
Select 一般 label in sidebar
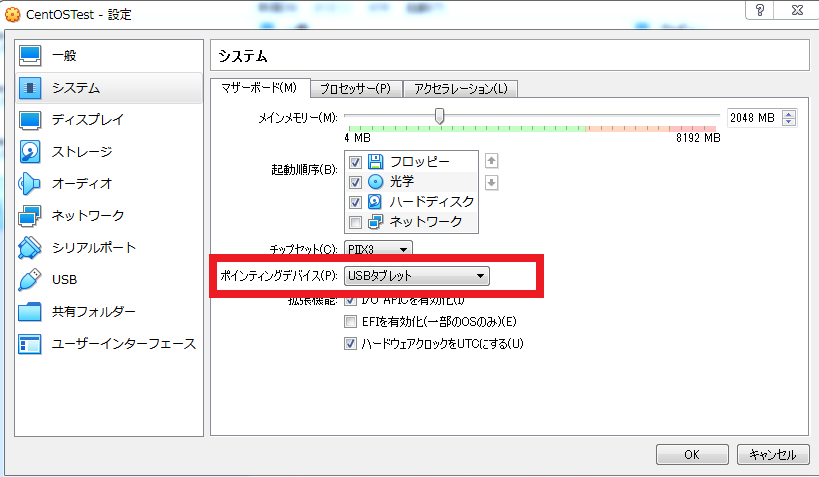[x=64, y=56]
